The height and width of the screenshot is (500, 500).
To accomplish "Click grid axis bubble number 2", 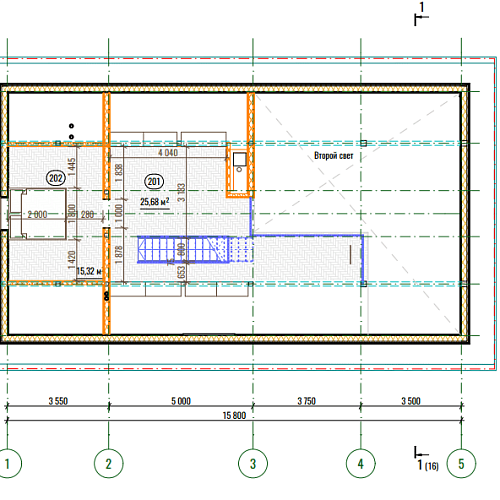I will (109, 464).
